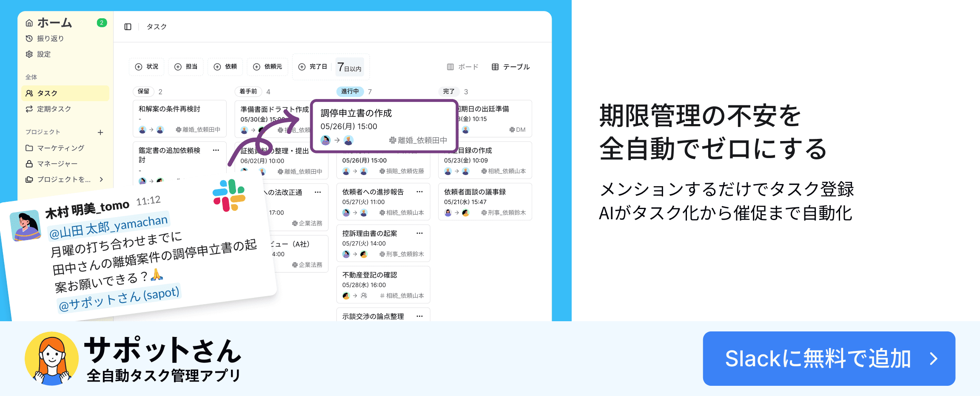Click 目録の作成 task title

475,150
